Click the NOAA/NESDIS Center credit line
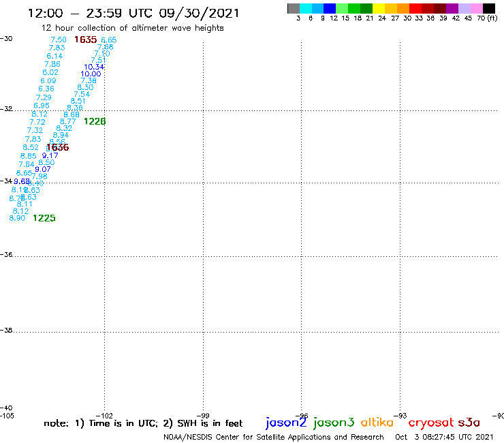 tap(274, 437)
